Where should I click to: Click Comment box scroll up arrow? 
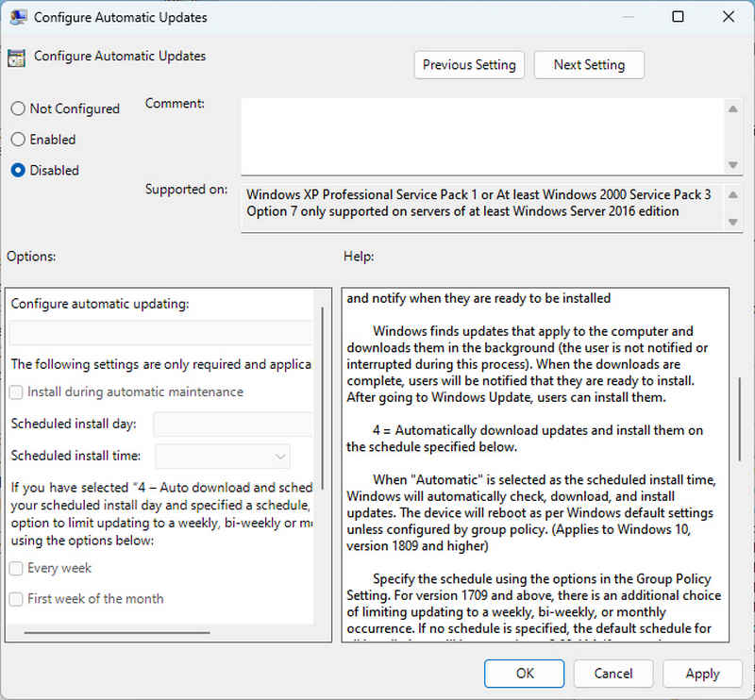pyautogui.click(x=733, y=108)
